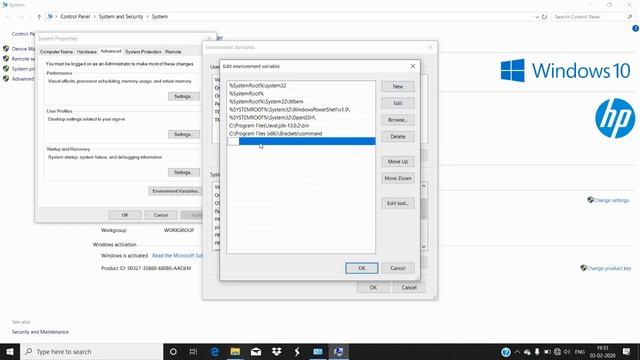Select the %SystemRoot%\system32 path entry
This screenshot has width=640, height=360.
click(x=301, y=86)
